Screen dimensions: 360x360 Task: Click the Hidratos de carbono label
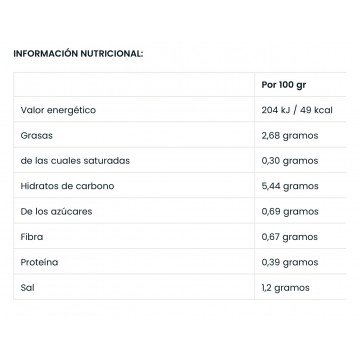point(67,186)
